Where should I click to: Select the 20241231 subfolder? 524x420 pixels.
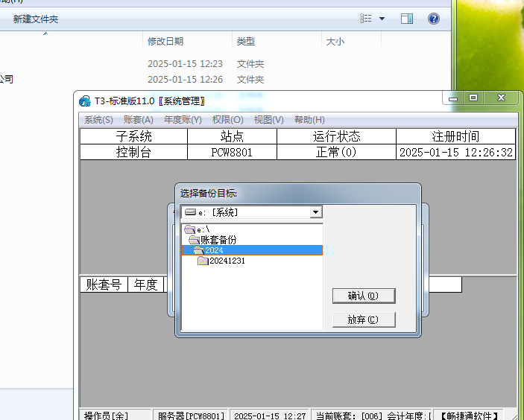[227, 261]
